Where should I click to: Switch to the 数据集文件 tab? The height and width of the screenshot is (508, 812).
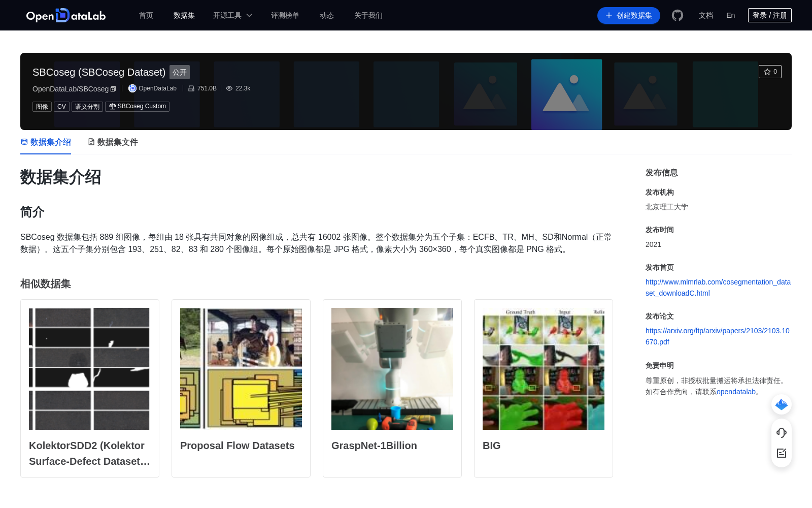pyautogui.click(x=113, y=142)
